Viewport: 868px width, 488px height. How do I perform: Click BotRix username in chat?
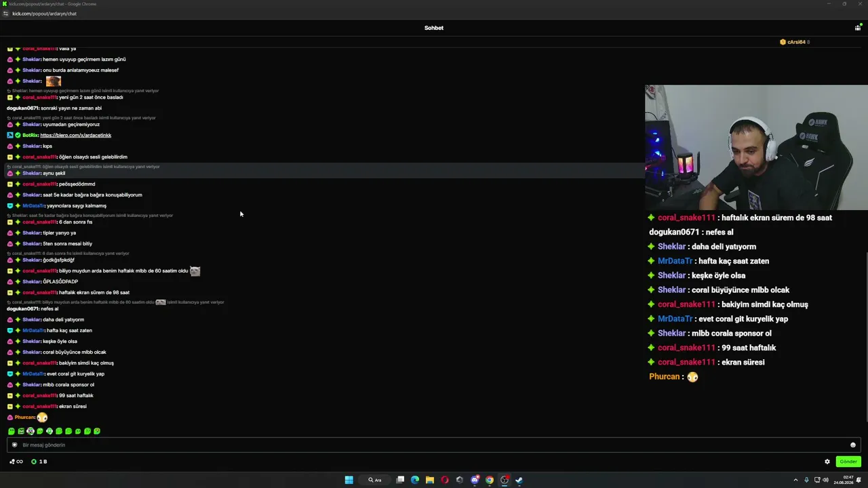tap(31, 135)
